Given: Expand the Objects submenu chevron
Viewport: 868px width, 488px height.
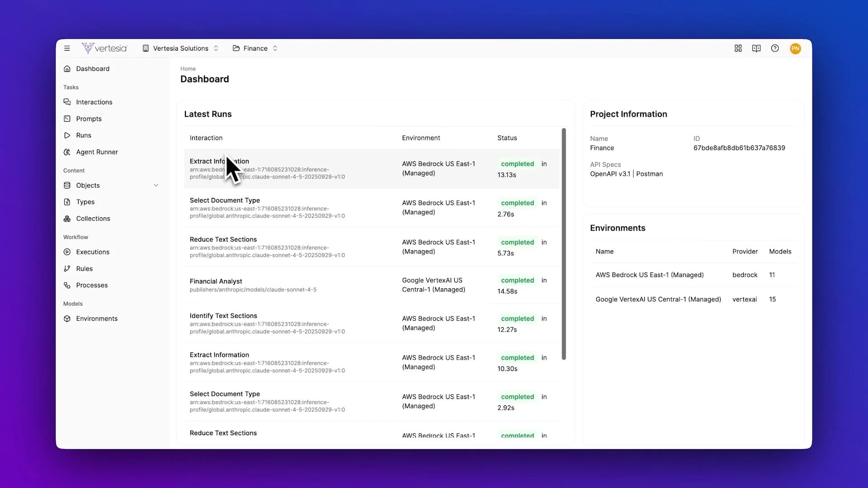Looking at the screenshot, I should coord(156,185).
